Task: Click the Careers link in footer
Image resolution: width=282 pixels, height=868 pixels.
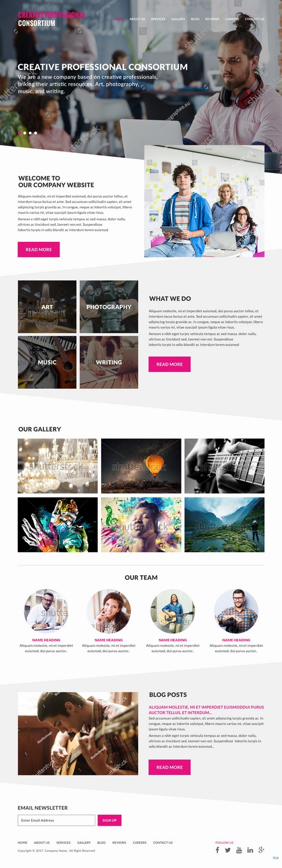Action: tap(139, 843)
